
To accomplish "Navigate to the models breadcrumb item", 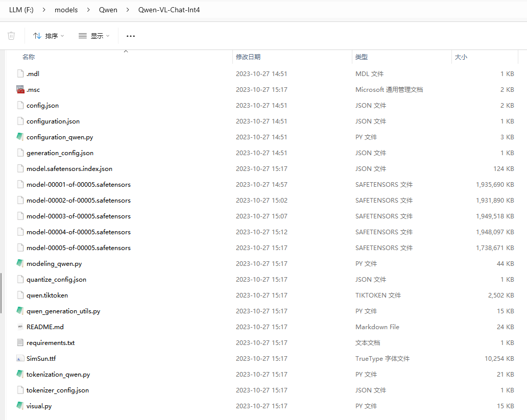I will click(x=66, y=9).
